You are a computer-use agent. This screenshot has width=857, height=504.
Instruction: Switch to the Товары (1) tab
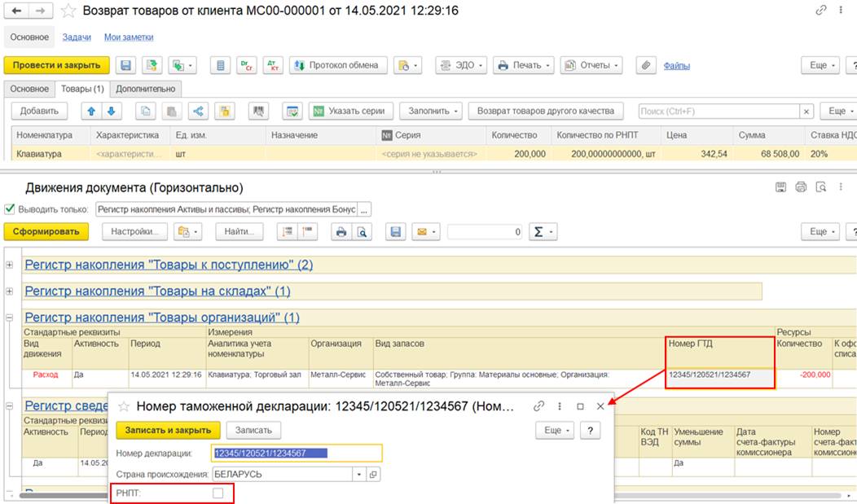click(82, 89)
